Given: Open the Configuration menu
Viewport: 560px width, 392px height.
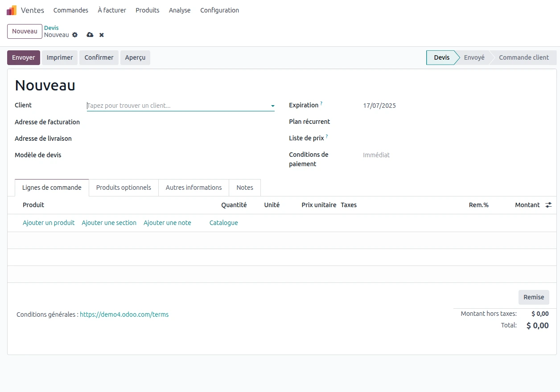Looking at the screenshot, I should pos(219,10).
